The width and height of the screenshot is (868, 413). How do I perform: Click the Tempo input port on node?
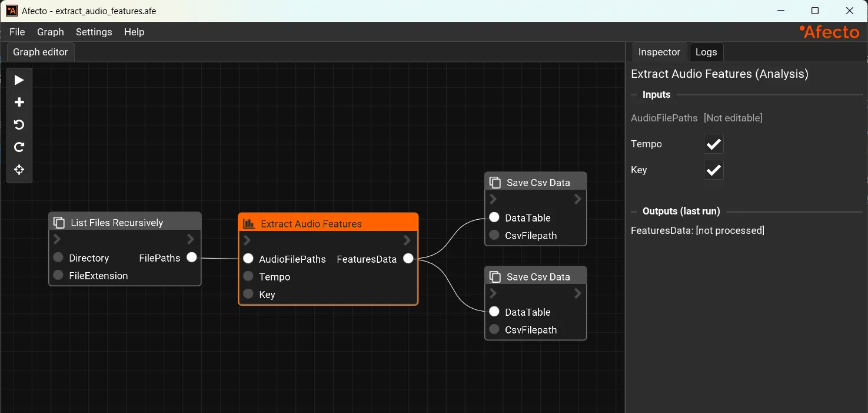[248, 276]
